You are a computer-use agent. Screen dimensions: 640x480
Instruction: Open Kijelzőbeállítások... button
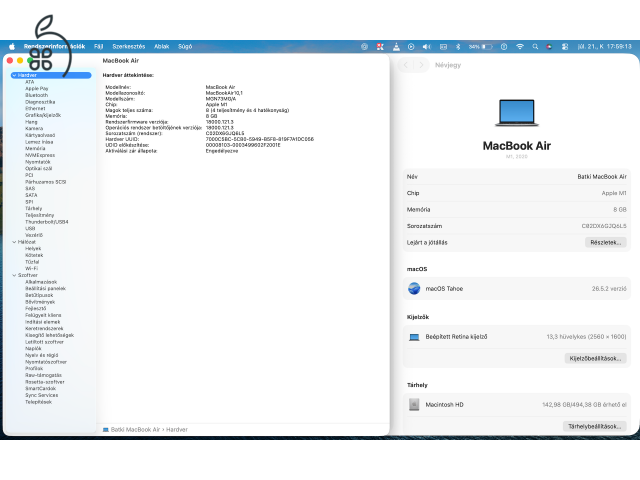595,358
